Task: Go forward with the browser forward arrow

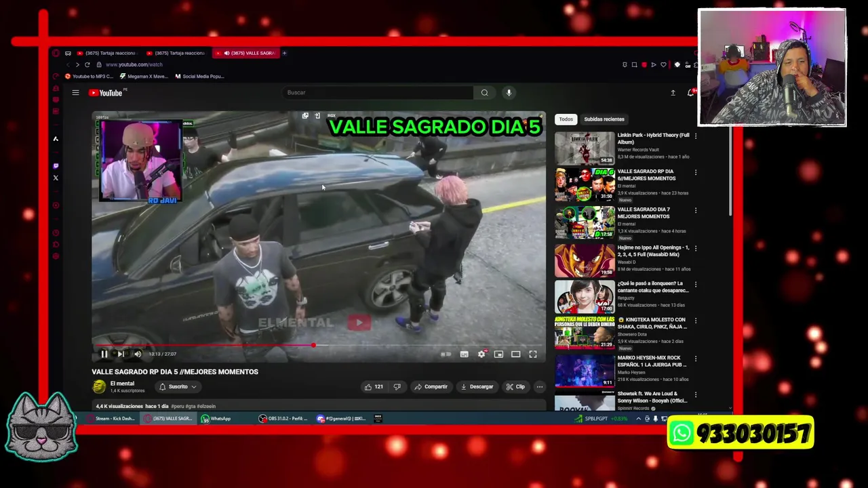Action: [77, 64]
